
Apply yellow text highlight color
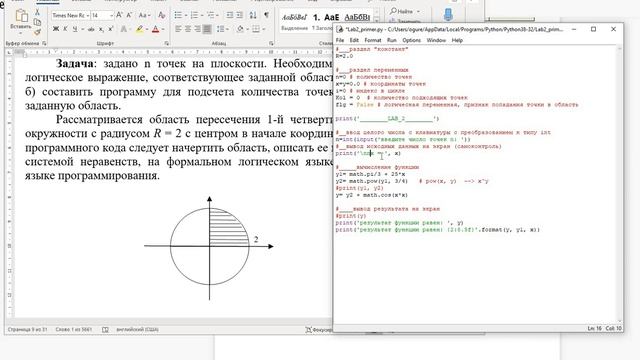pyautogui.click(x=140, y=29)
